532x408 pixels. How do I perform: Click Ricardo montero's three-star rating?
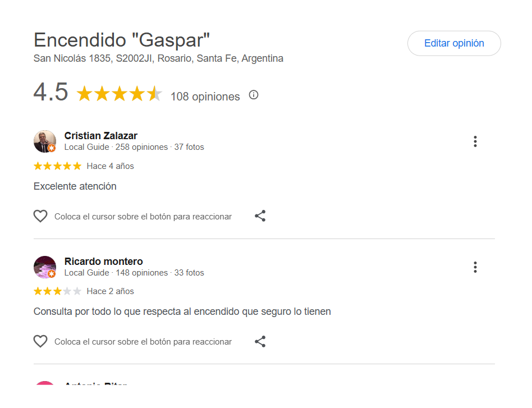pyautogui.click(x=57, y=291)
